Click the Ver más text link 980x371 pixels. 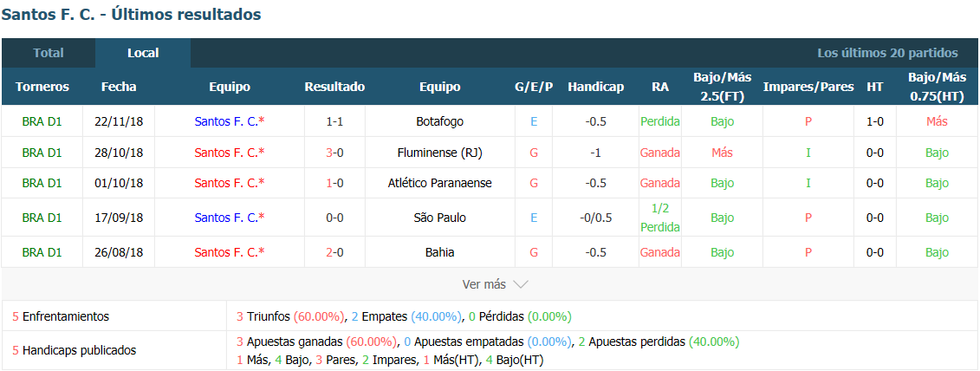click(484, 284)
